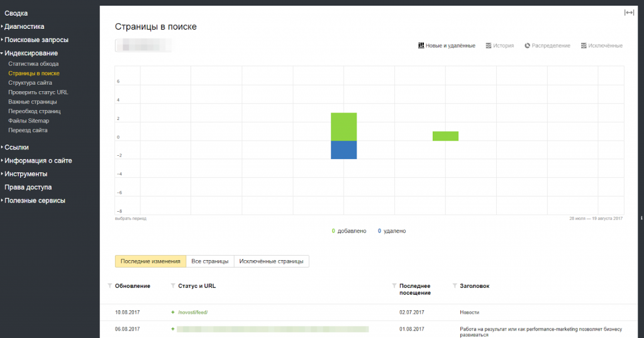Click the green plus icon for /novosti/feed/
644x338 pixels.
[173, 312]
